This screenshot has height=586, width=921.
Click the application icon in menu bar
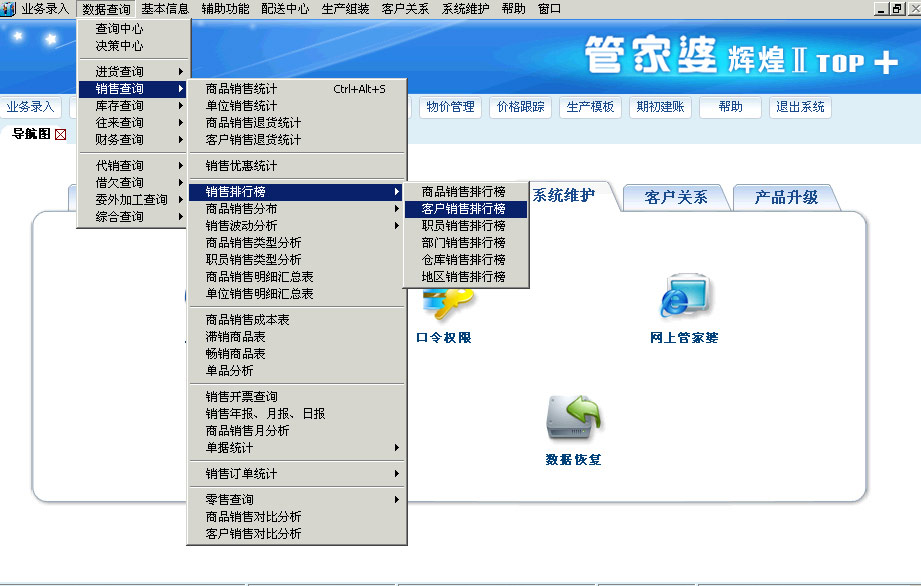pos(8,9)
